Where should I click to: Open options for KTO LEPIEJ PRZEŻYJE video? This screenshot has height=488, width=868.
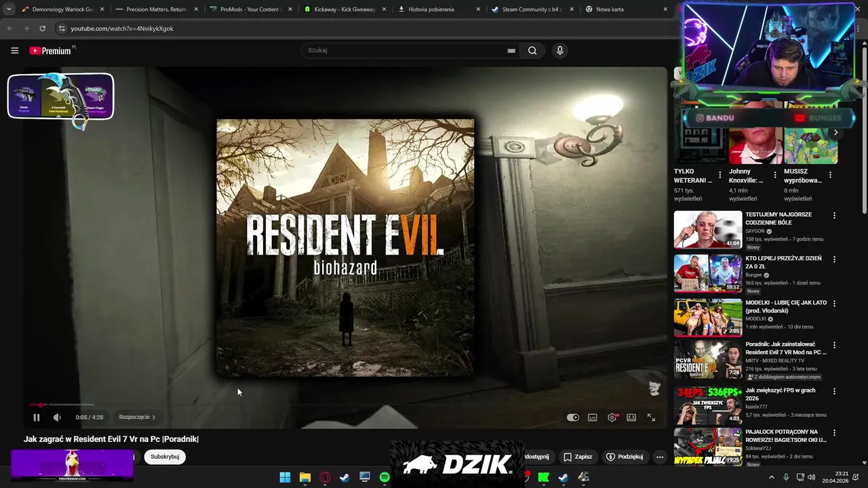(x=834, y=259)
